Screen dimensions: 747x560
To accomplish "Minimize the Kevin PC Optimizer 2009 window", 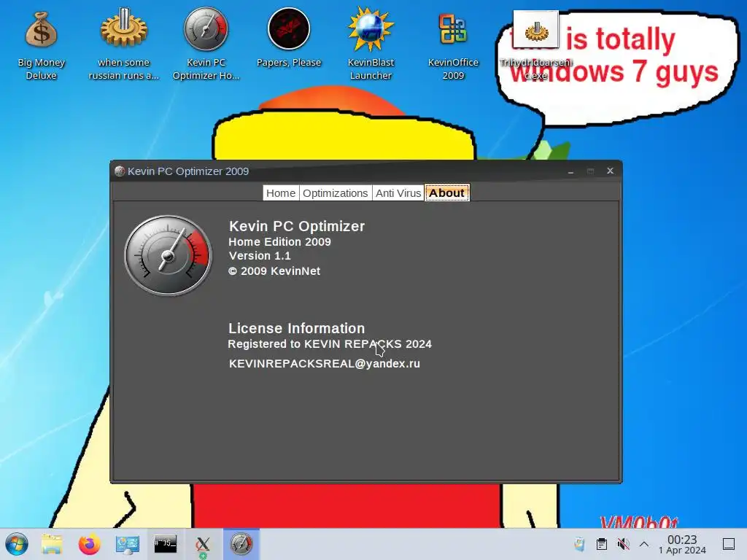I will tap(570, 171).
